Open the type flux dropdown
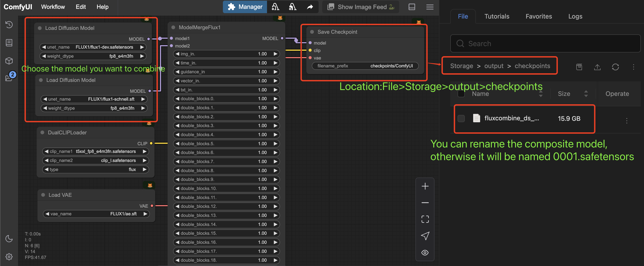 [x=95, y=169]
